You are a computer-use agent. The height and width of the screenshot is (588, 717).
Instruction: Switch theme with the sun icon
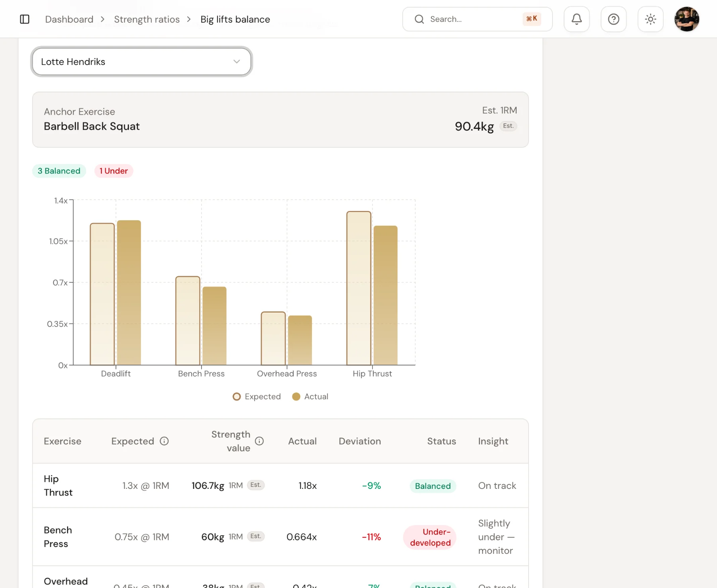[650, 19]
